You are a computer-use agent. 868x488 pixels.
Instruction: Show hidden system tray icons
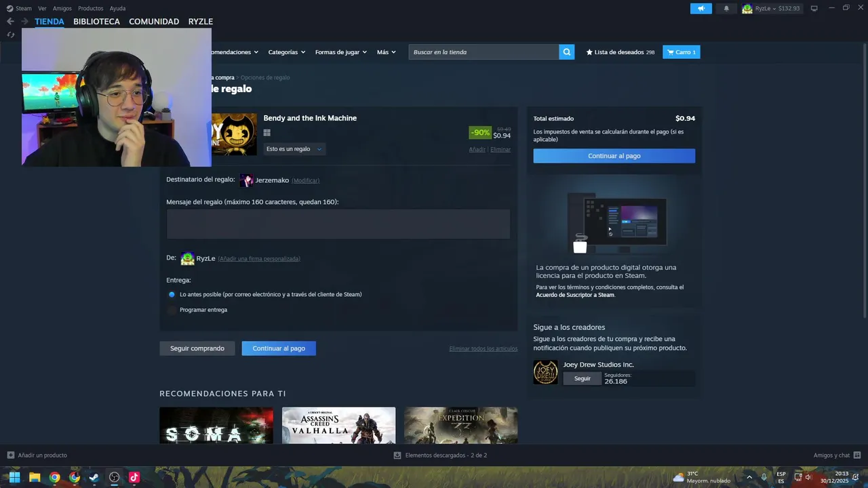click(749, 477)
